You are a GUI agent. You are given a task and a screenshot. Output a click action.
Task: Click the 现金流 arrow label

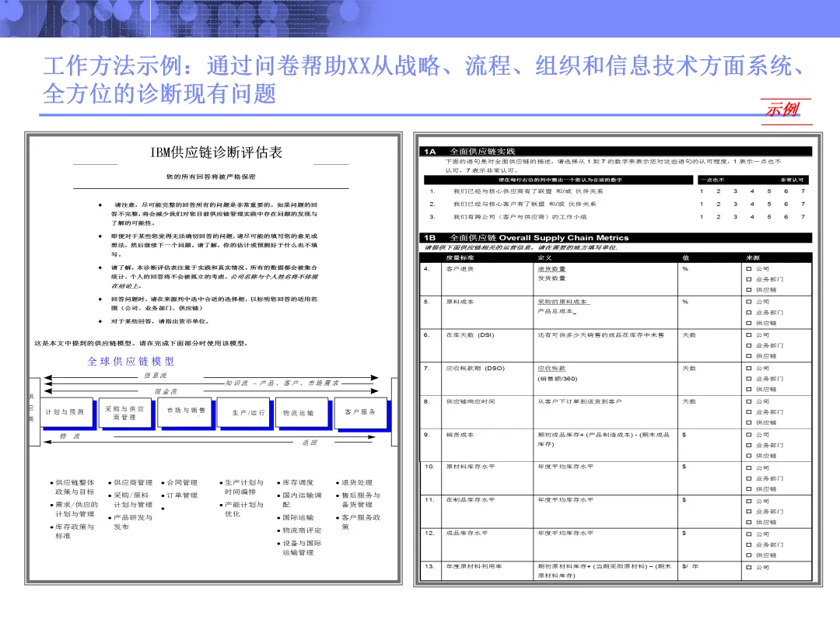(166, 391)
